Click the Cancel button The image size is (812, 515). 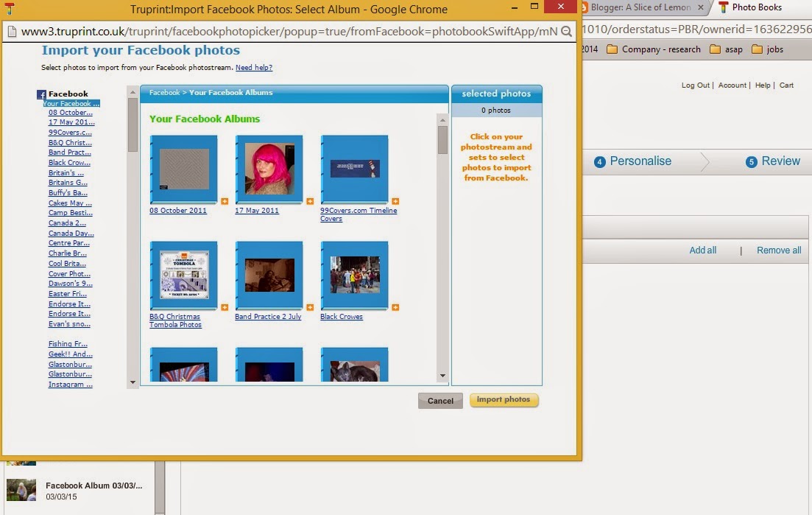(x=440, y=401)
